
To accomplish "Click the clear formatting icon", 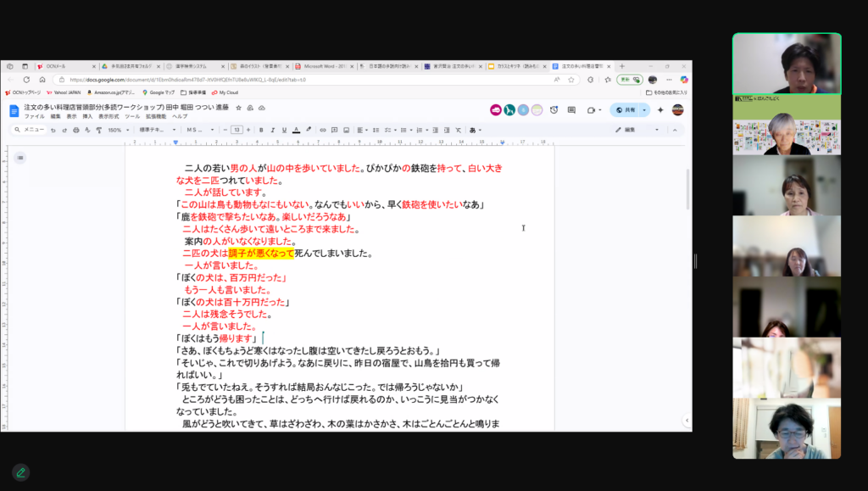I will pos(458,130).
